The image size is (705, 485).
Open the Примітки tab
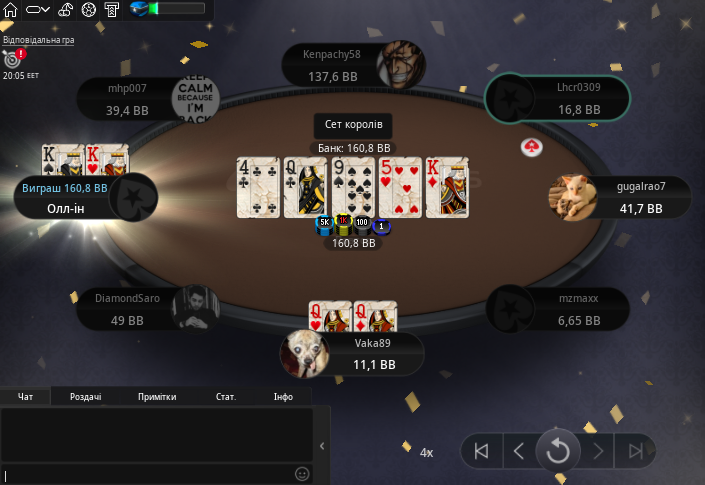(157, 397)
